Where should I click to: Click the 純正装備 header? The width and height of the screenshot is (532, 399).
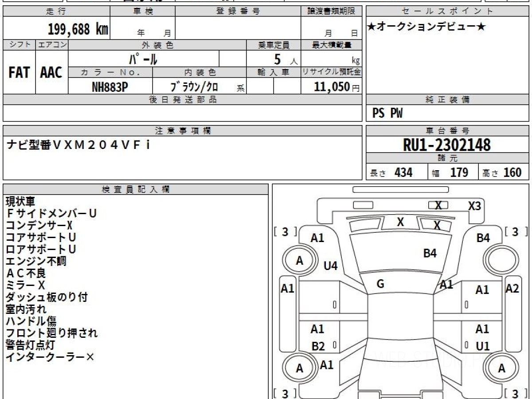pyautogui.click(x=447, y=100)
